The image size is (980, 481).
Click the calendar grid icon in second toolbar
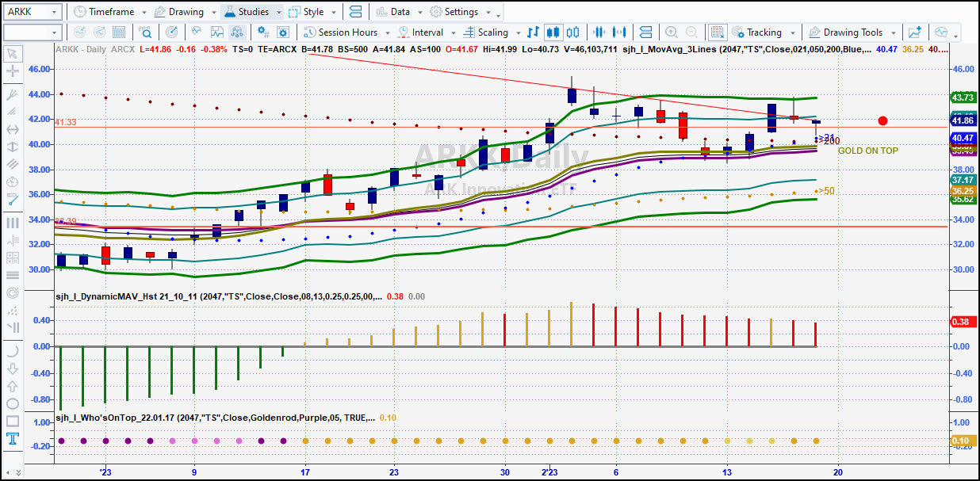coord(121,32)
